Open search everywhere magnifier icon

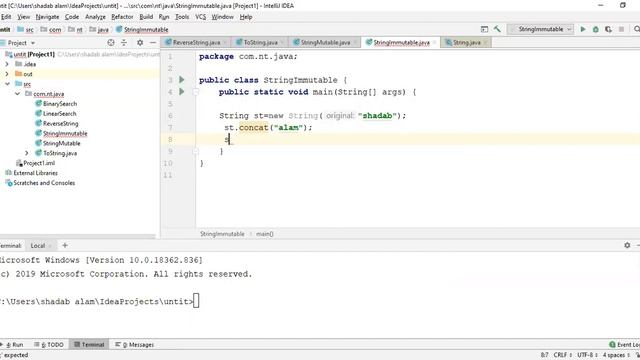[637, 29]
